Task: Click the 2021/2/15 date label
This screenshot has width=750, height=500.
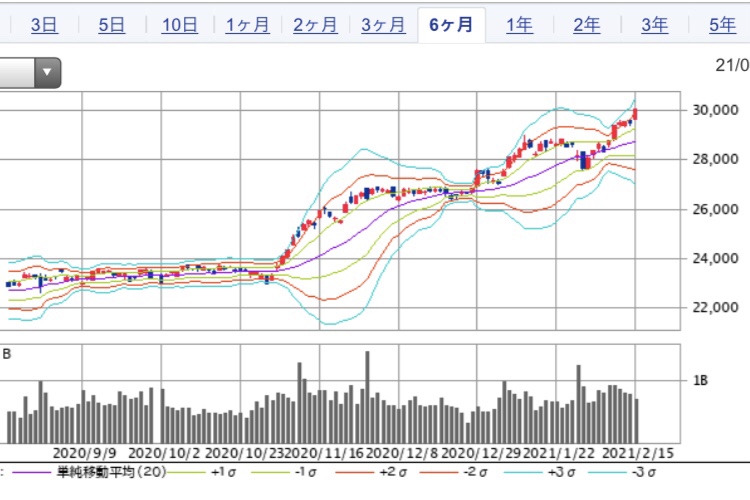Action: coord(638,453)
